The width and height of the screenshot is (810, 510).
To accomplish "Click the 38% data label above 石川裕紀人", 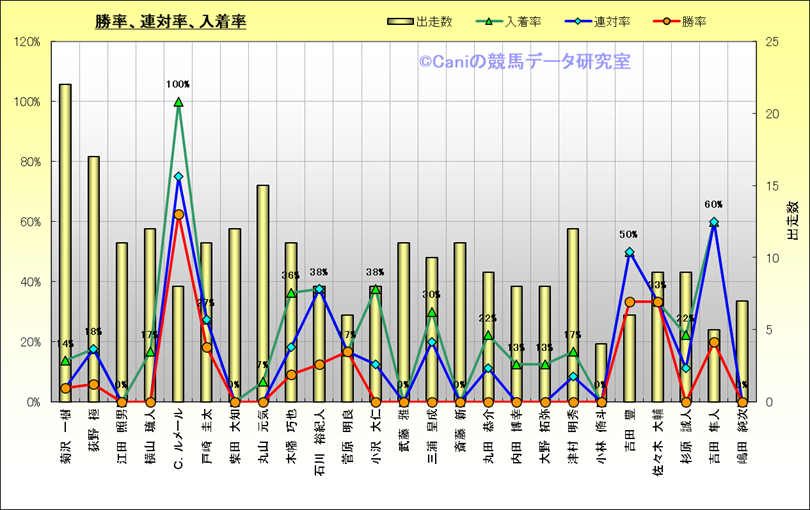I will (319, 272).
